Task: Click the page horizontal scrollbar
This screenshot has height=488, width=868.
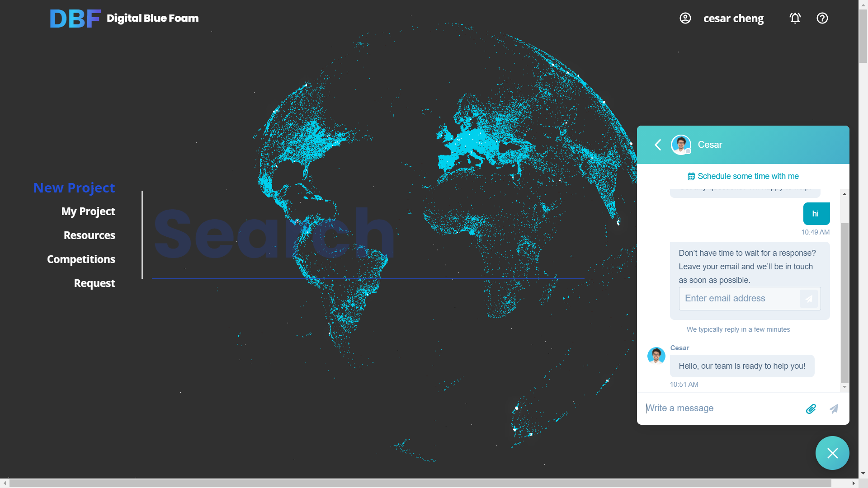Action: click(x=420, y=483)
